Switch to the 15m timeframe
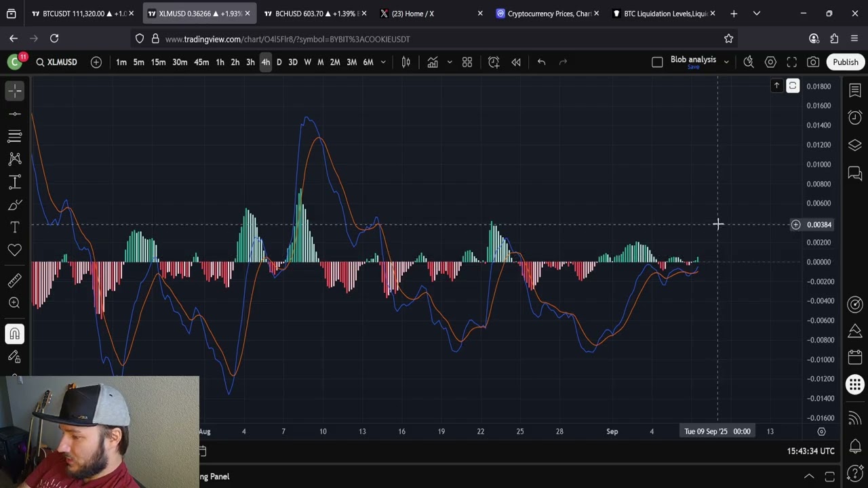The image size is (868, 488). 158,62
